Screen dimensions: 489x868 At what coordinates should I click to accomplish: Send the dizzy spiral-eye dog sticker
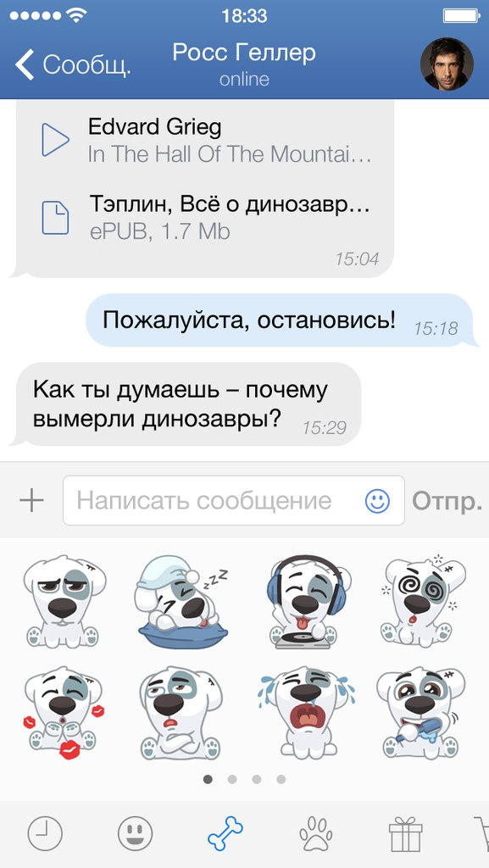[423, 601]
